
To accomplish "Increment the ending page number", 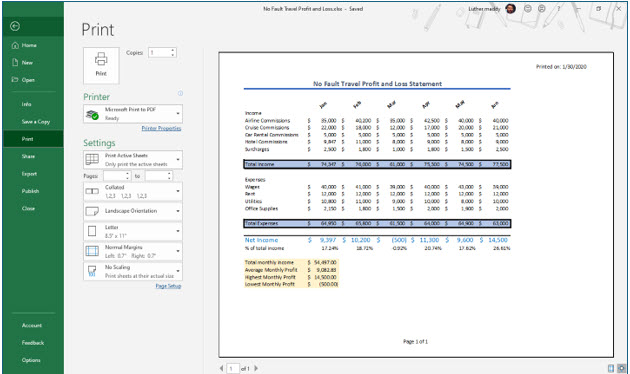I will click(170, 174).
